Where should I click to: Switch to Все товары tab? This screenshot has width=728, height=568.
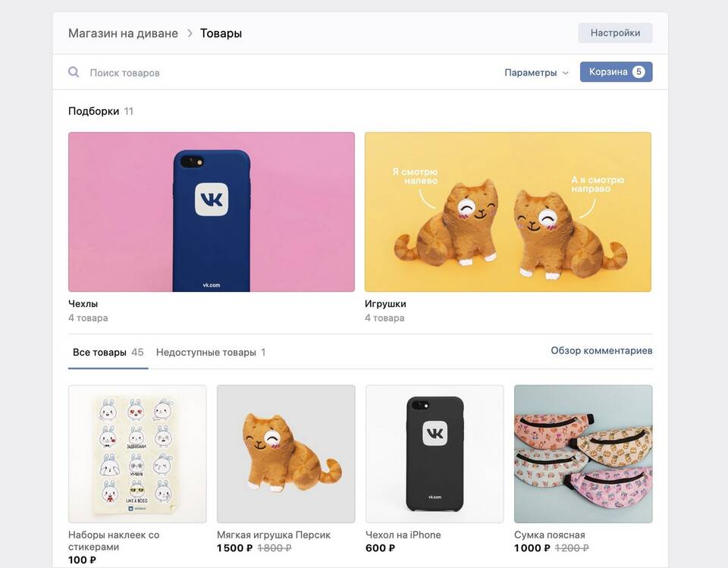[108, 353]
